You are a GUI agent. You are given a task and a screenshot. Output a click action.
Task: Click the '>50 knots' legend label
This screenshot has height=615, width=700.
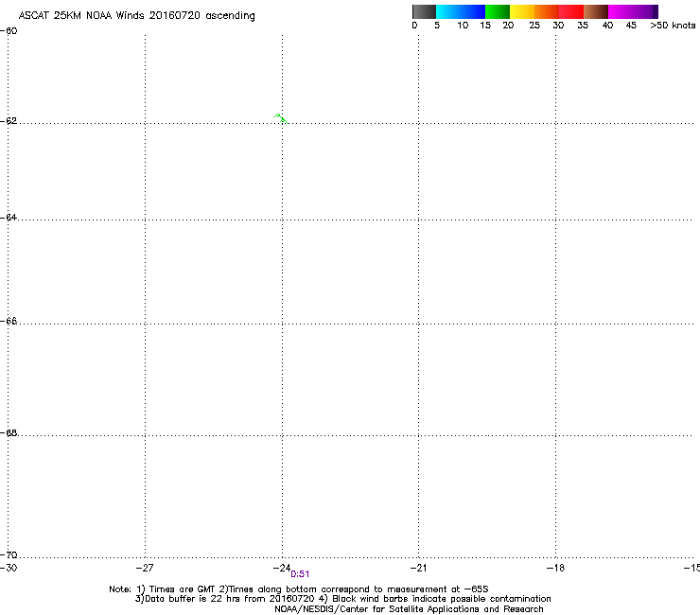click(x=673, y=26)
